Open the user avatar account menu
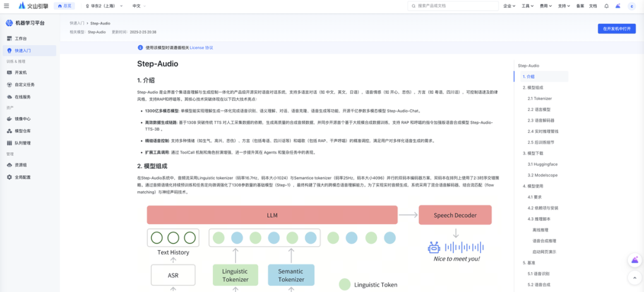This screenshot has width=644, height=292. tap(631, 6)
